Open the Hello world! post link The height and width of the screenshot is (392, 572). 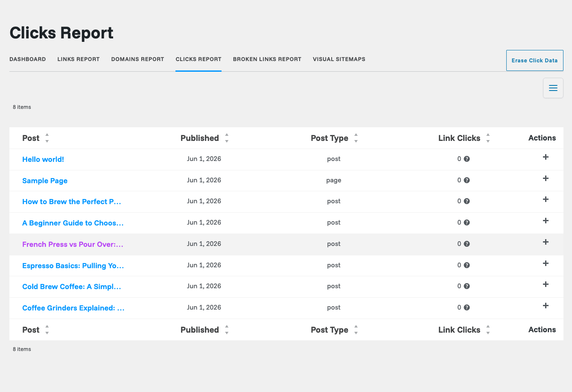point(43,159)
